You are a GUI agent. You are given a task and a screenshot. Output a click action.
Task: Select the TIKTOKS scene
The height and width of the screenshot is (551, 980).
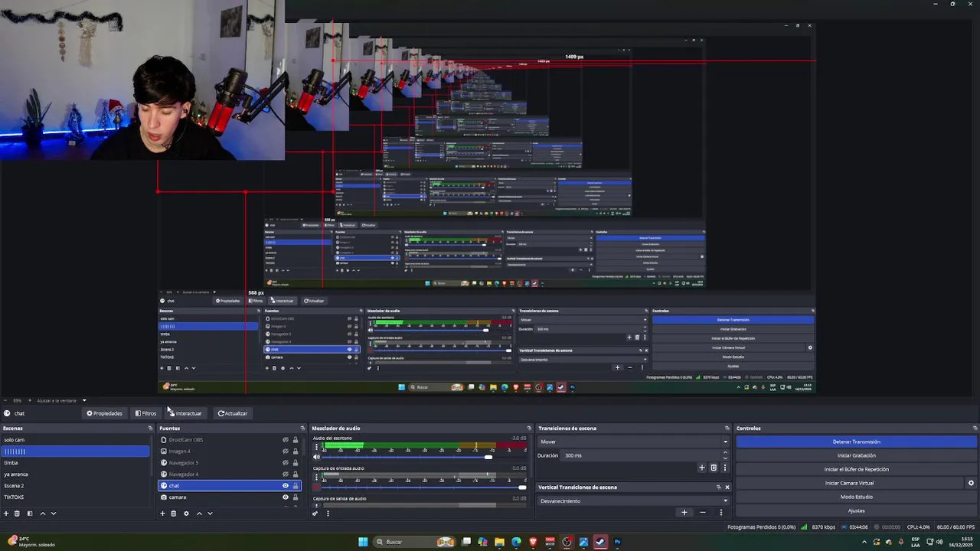click(75, 497)
